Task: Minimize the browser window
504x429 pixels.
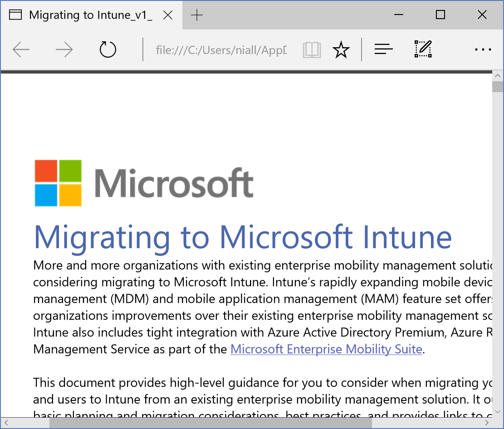Action: point(399,15)
